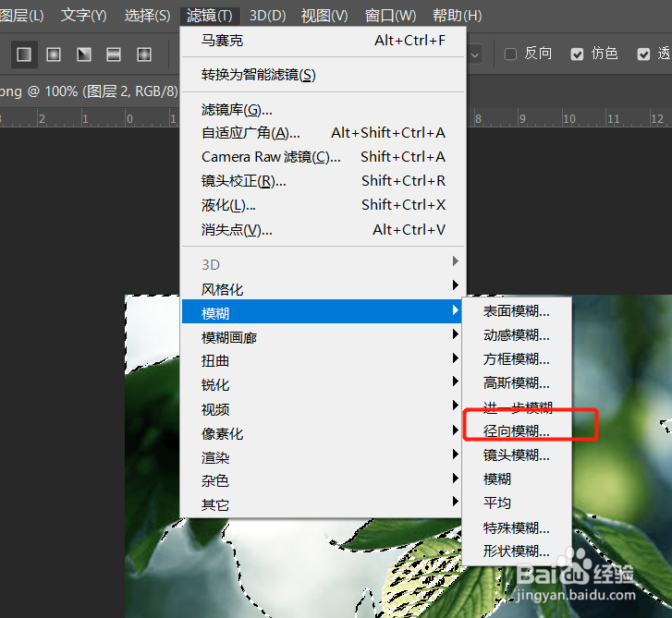Choose 径向模糊... from blur submenu
The width and height of the screenshot is (672, 618).
pos(517,430)
